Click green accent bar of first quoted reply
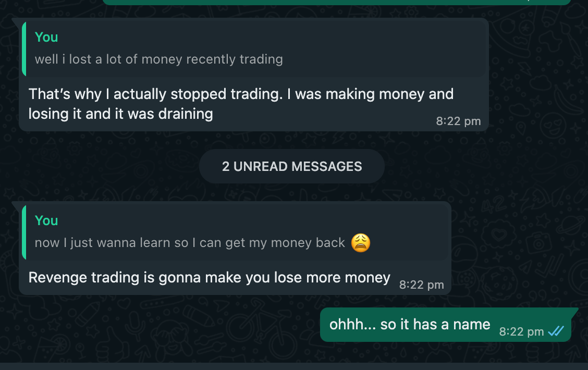This screenshot has width=588, height=370. point(24,49)
